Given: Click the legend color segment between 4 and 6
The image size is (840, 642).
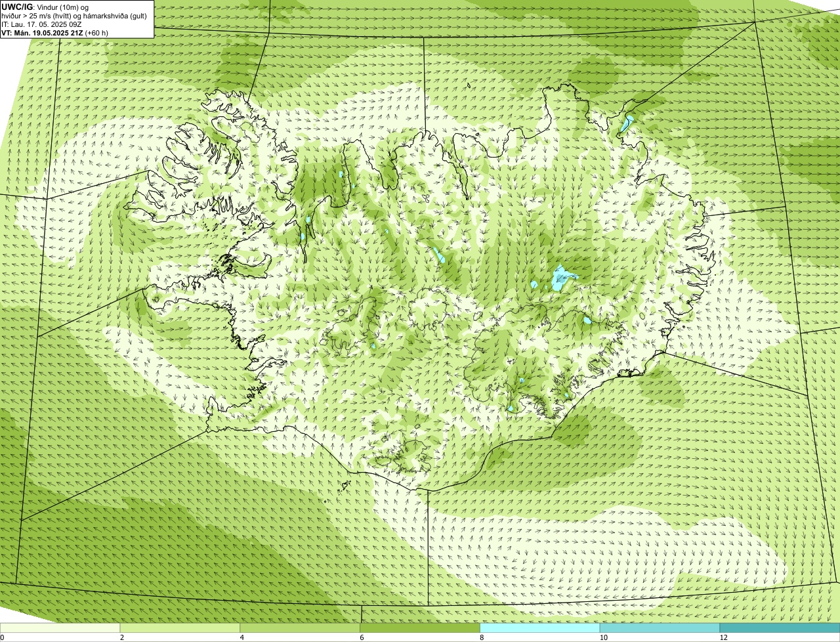Looking at the screenshot, I should [301, 628].
